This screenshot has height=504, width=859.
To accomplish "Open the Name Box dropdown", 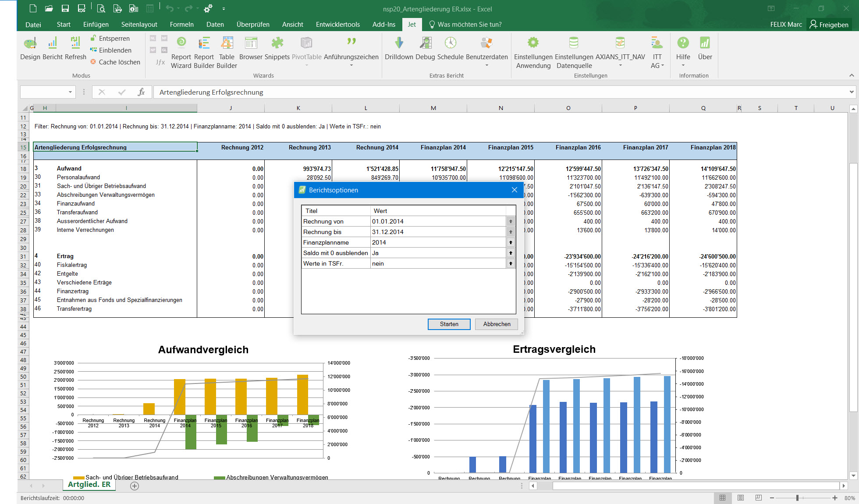I will (70, 92).
